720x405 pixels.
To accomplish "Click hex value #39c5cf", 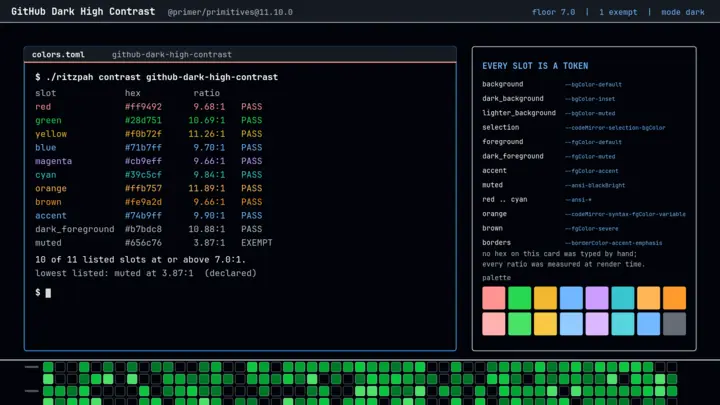I will [143, 175].
